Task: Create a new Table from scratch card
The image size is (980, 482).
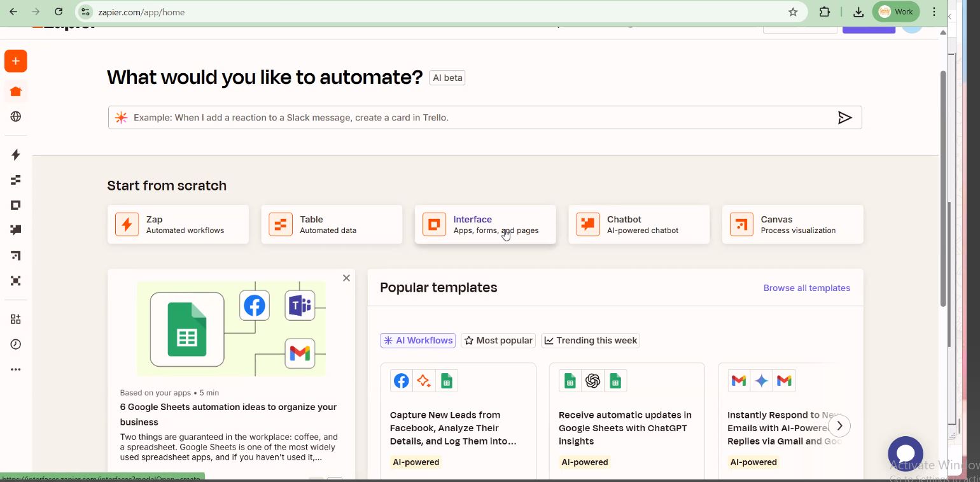Action: [x=332, y=224]
